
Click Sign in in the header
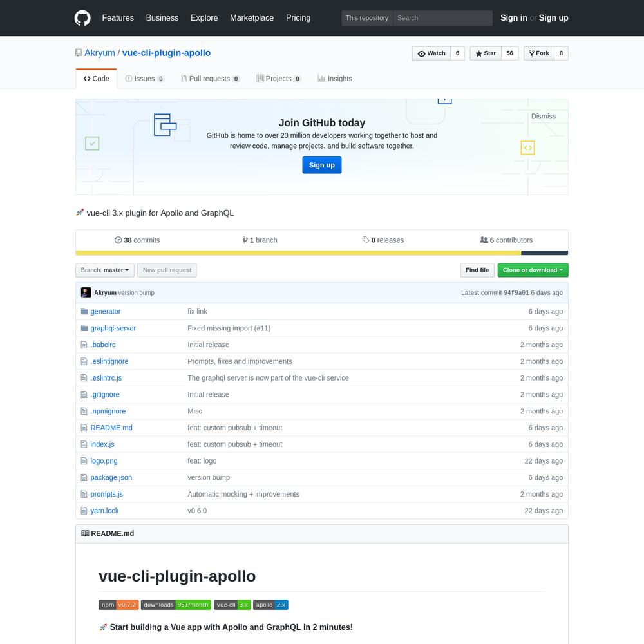(x=513, y=18)
